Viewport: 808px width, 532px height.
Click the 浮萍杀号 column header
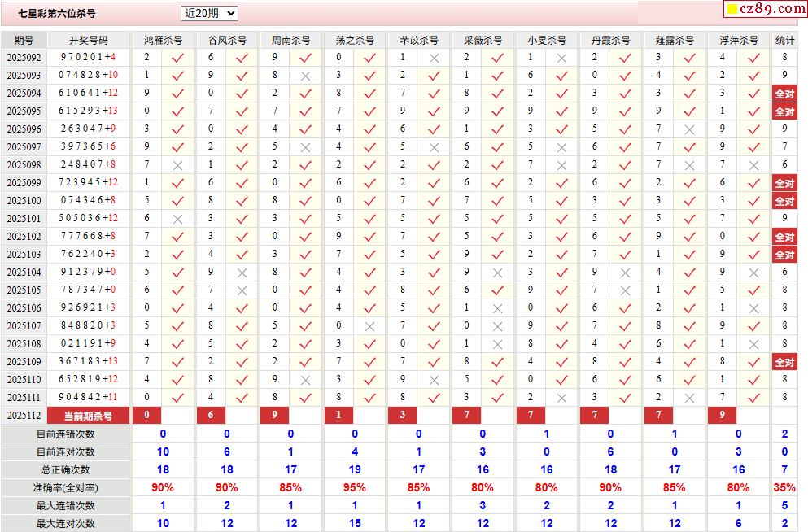739,40
